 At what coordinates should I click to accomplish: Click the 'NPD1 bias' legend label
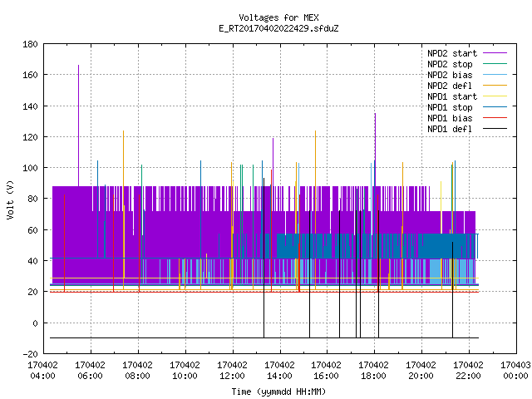450,118
